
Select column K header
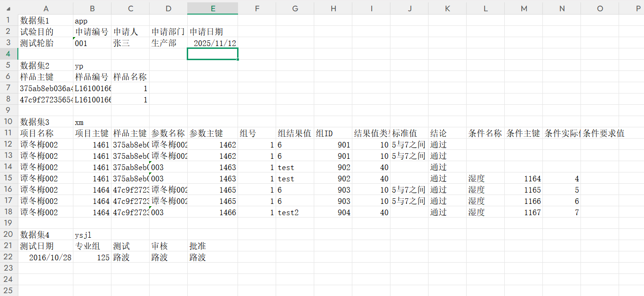pos(447,8)
